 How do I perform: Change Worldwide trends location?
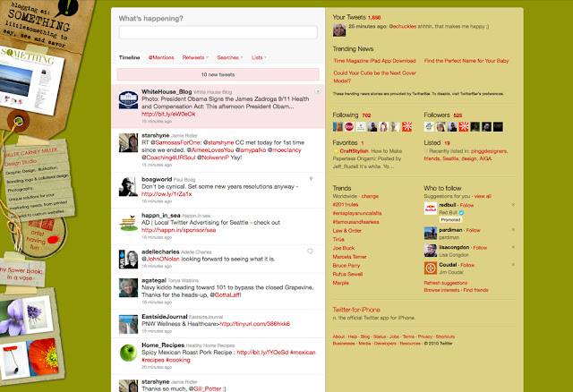(370, 196)
